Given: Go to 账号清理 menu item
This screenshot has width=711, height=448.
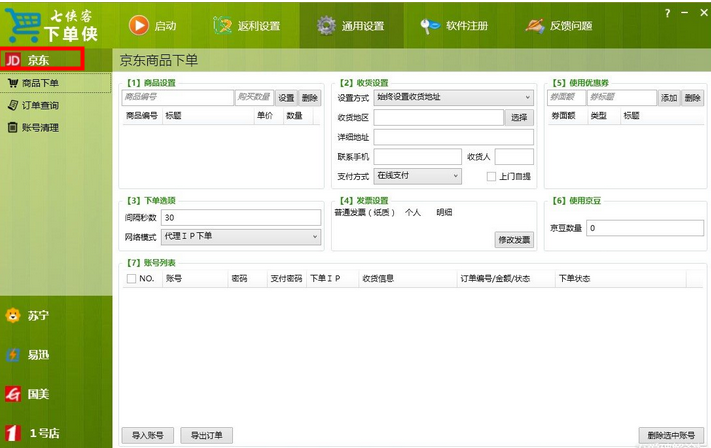Looking at the screenshot, I should coord(55,127).
